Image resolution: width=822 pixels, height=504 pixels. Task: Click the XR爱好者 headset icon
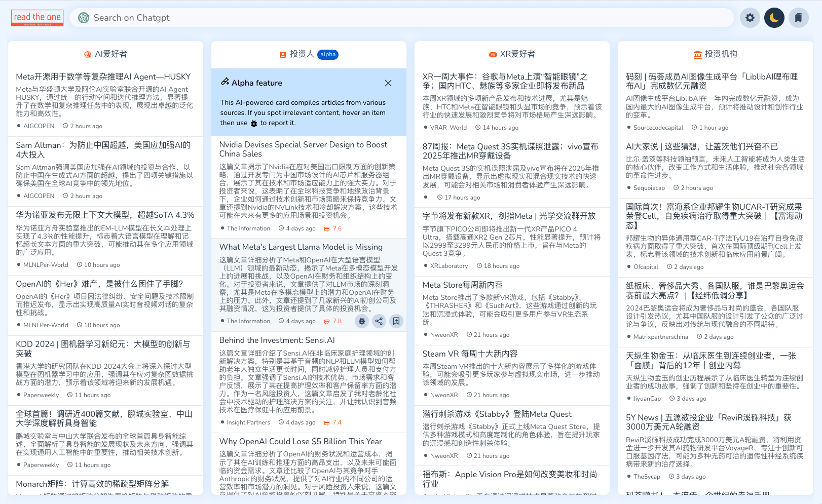coord(493,54)
